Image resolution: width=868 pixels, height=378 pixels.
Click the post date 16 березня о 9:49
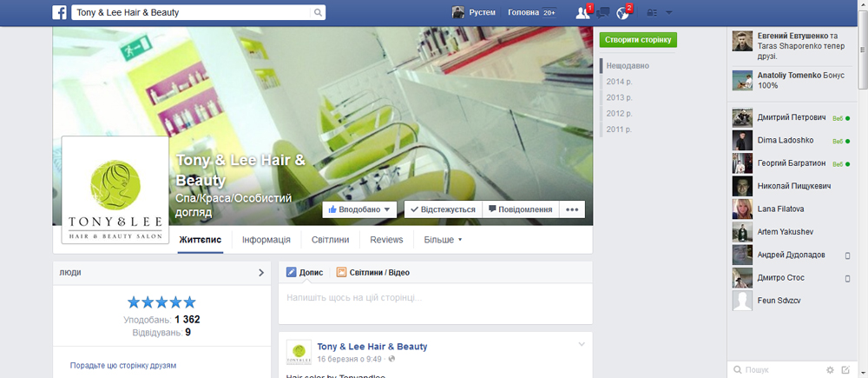click(x=351, y=359)
